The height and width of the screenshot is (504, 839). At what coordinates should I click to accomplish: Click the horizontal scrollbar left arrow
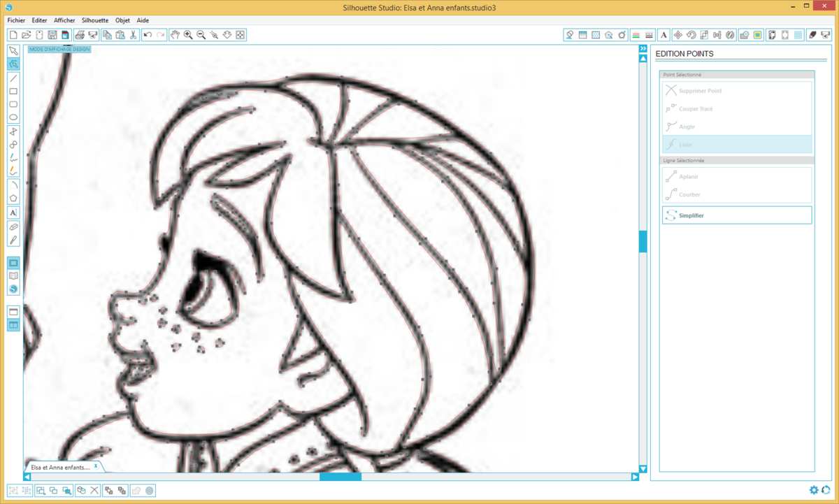(x=27, y=477)
